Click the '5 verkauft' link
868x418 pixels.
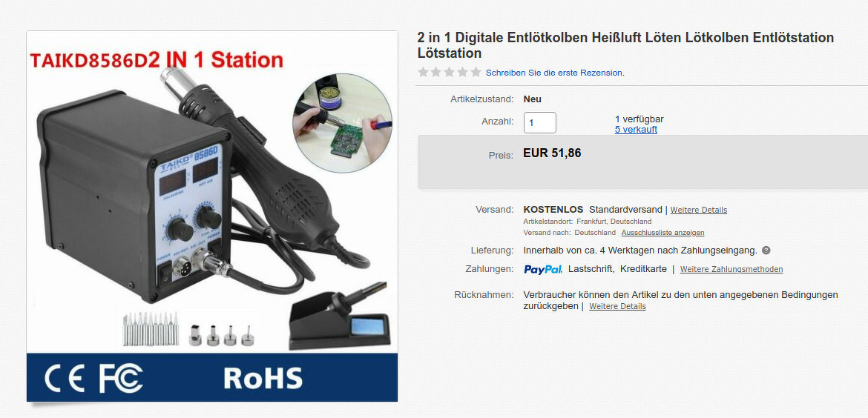tap(636, 130)
